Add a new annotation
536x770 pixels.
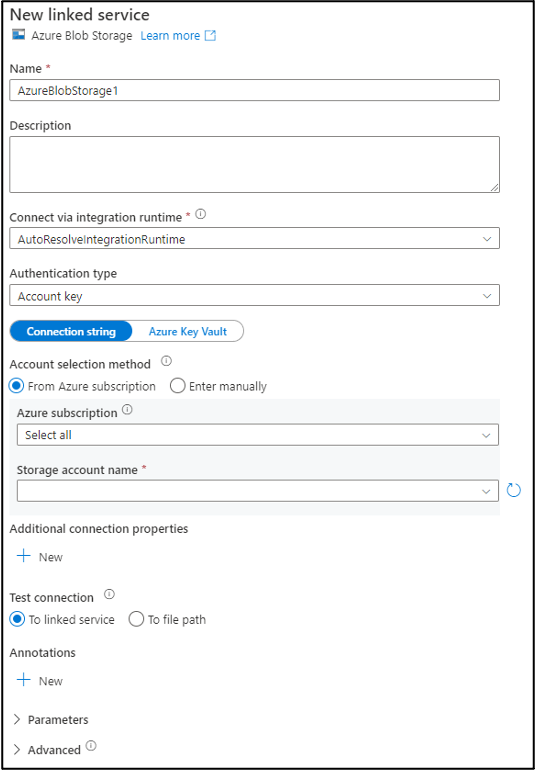[x=40, y=681]
